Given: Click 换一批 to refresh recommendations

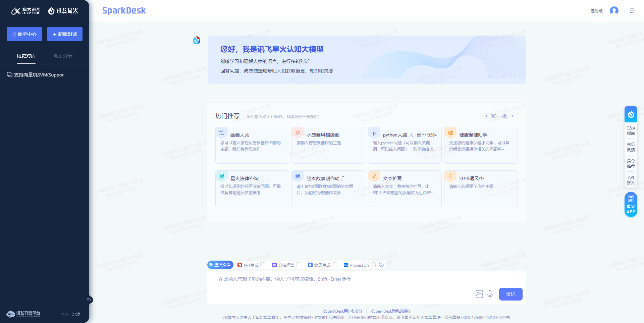Looking at the screenshot, I should [x=499, y=116].
